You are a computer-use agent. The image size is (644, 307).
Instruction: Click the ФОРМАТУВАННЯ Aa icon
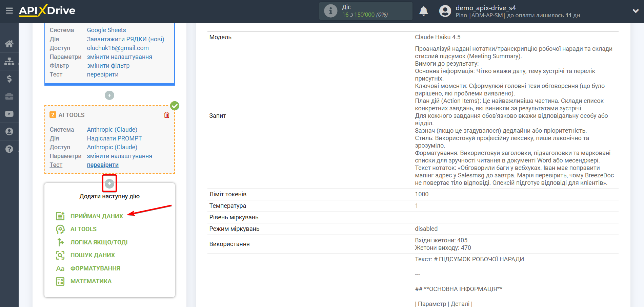pyautogui.click(x=60, y=268)
